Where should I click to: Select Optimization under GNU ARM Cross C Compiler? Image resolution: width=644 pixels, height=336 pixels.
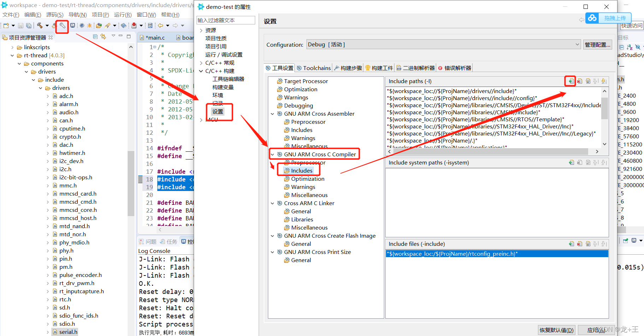point(308,179)
